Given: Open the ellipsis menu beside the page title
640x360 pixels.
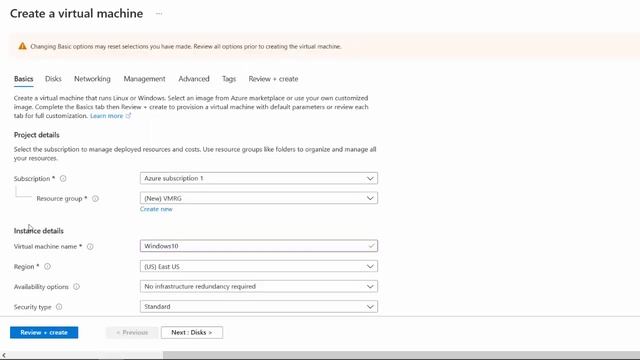Looking at the screenshot, I should click(x=159, y=13).
